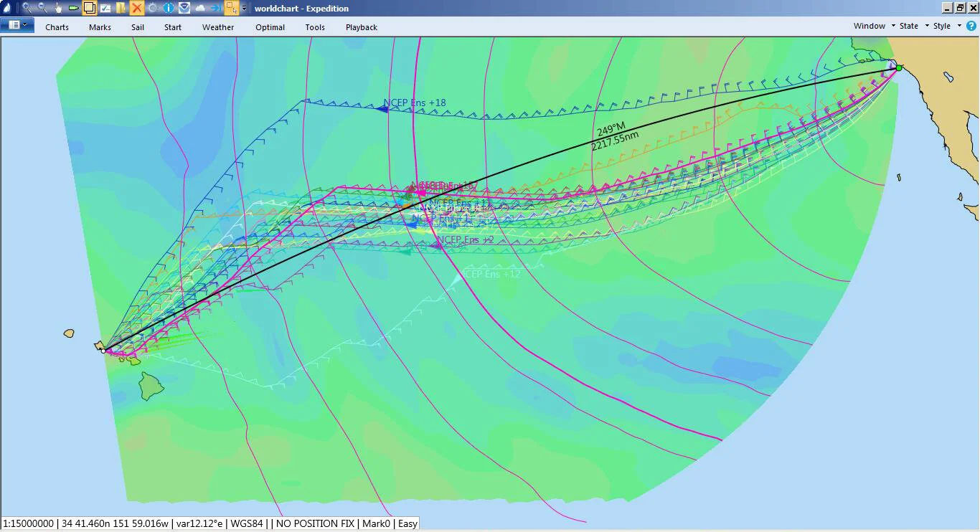Click the red X delete icon

(x=136, y=8)
